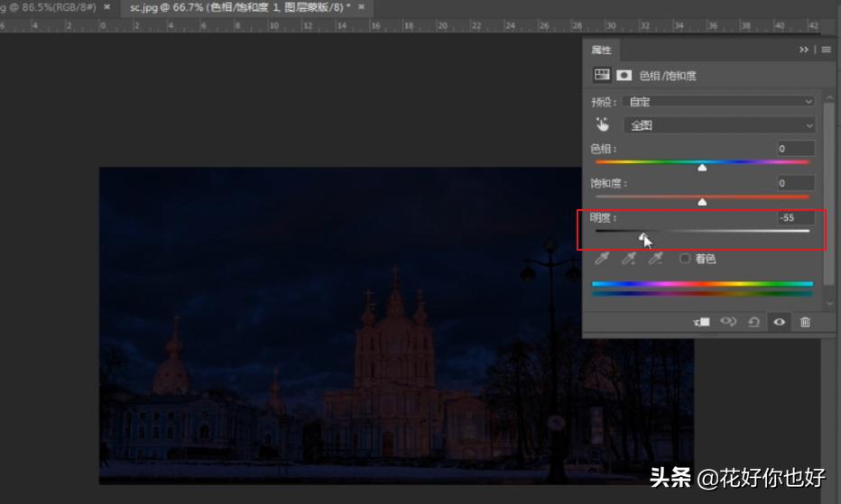
Task: Select the subtract-from-sample eyedropper tool
Action: click(657, 260)
